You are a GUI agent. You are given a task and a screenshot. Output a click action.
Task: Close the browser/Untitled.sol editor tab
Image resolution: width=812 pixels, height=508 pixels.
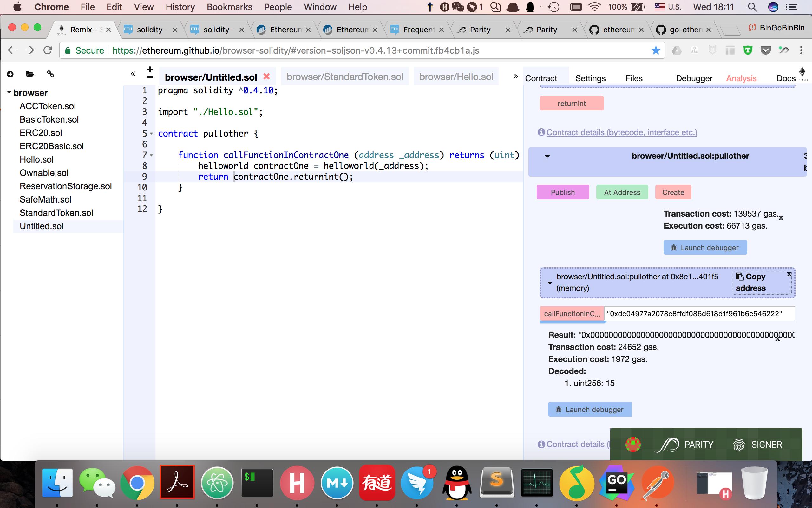pyautogui.click(x=266, y=76)
